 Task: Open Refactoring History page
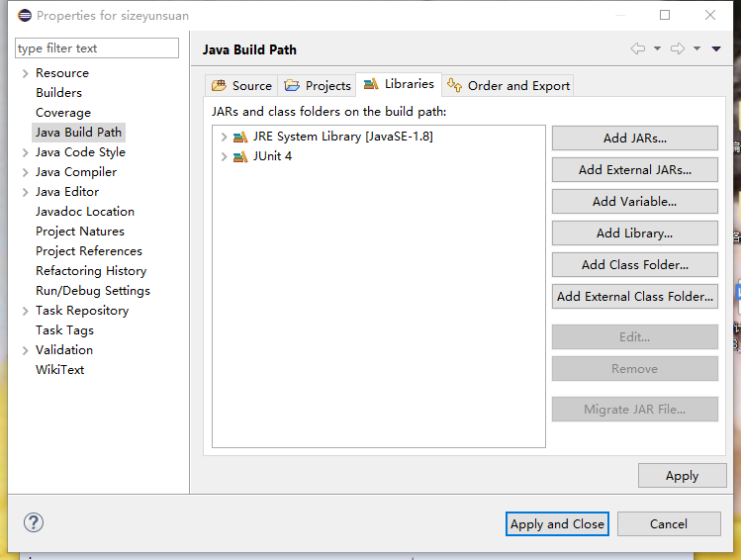click(91, 271)
